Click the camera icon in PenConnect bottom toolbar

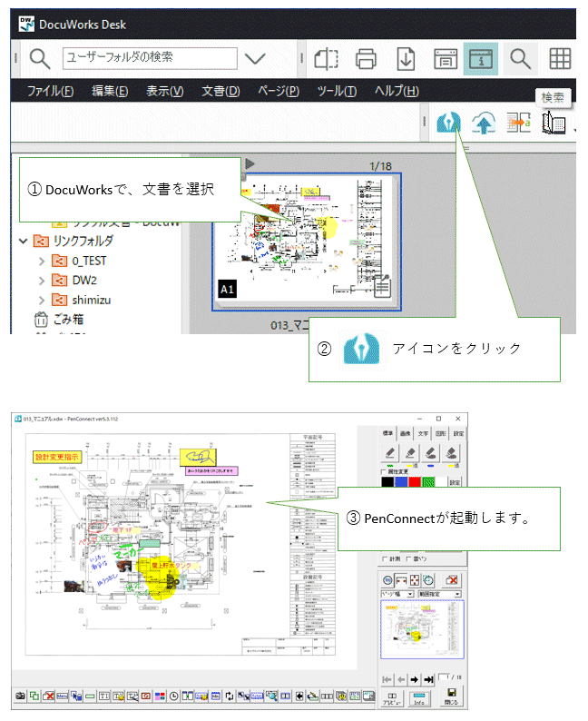pyautogui.click(x=20, y=696)
